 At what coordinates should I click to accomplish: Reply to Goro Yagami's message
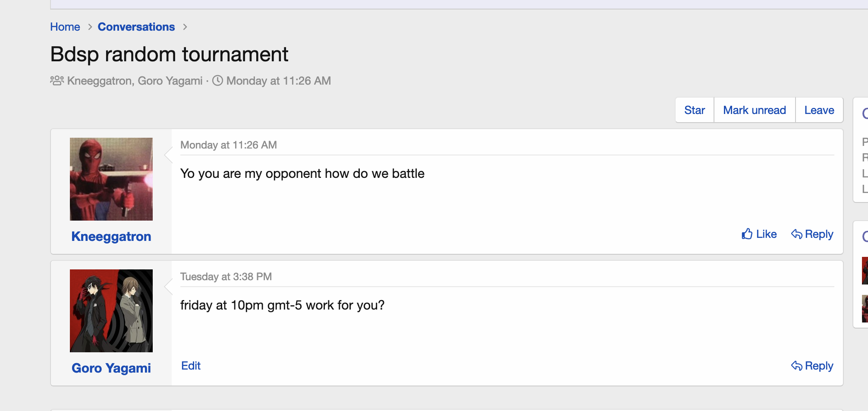(812, 366)
